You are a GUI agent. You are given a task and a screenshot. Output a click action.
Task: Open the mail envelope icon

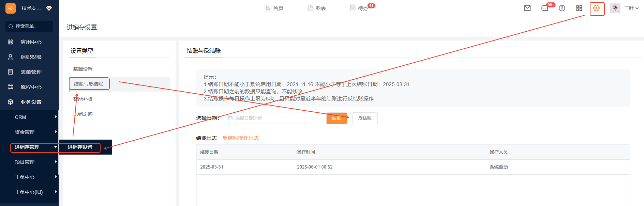click(x=527, y=8)
